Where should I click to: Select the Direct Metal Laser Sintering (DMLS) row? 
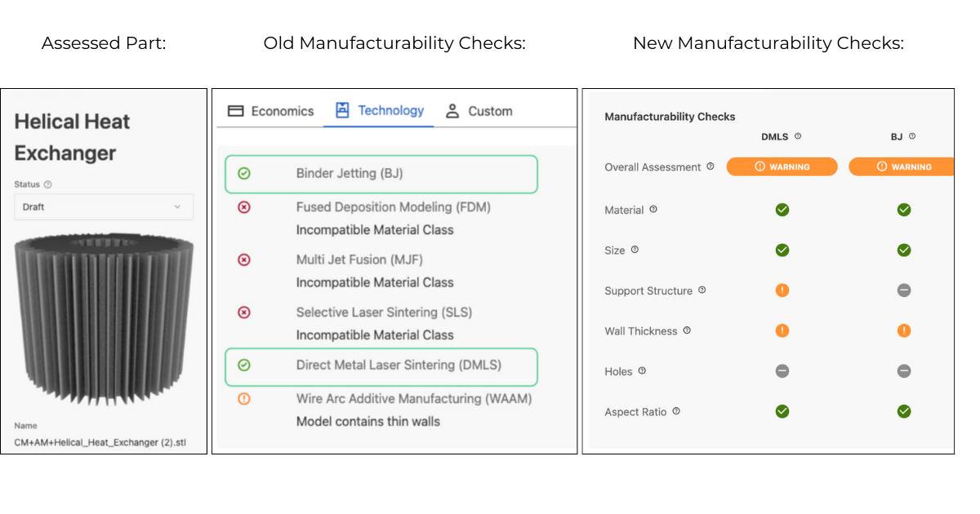pyautogui.click(x=381, y=366)
